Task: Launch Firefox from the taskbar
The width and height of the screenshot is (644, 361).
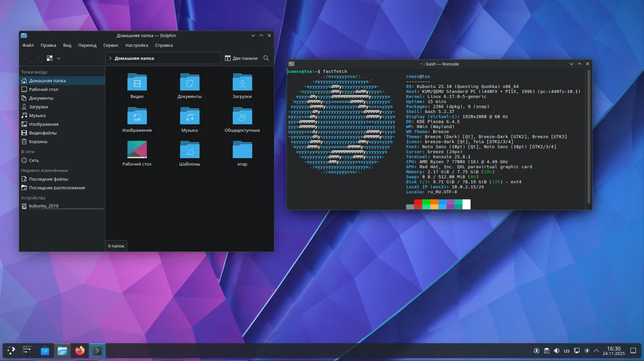Action: coord(80,351)
